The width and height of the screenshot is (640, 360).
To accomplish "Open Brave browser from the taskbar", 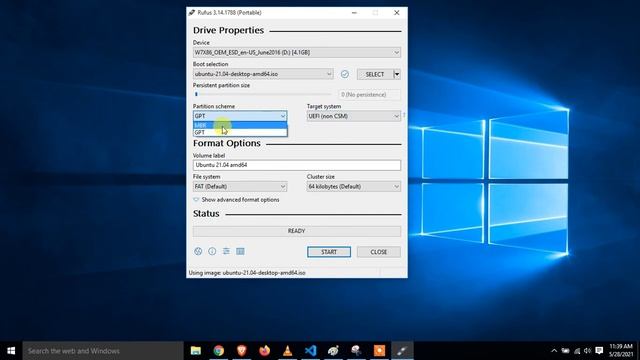I will [x=242, y=351].
